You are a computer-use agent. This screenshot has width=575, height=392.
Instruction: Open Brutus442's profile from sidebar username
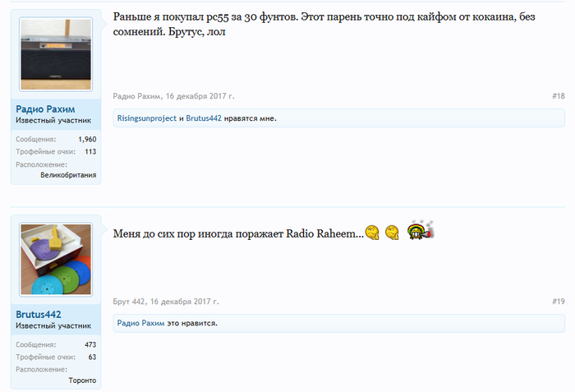(x=39, y=314)
